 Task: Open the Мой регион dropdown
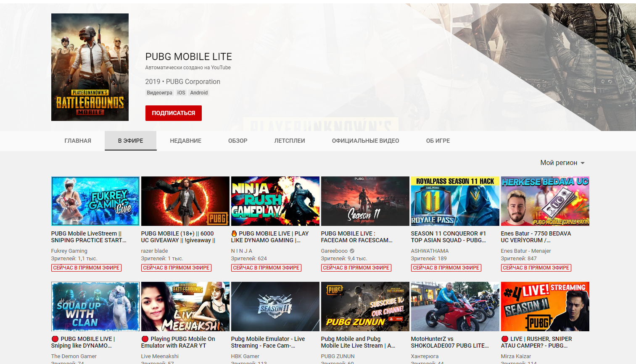562,163
